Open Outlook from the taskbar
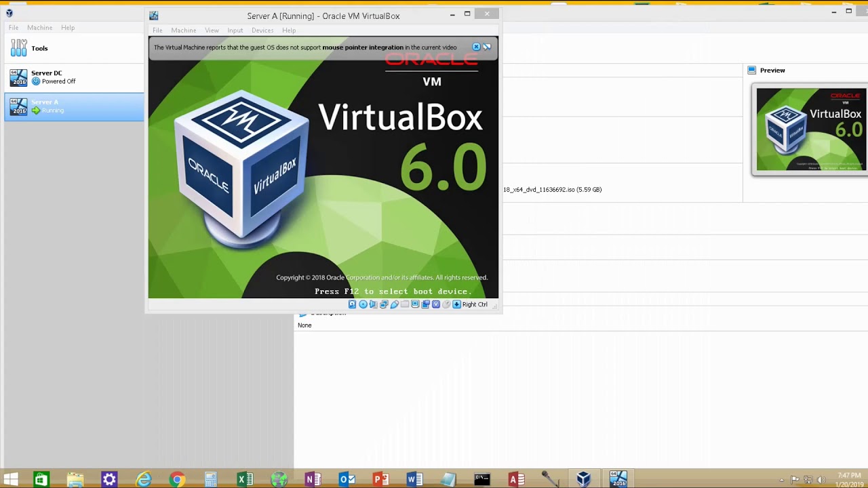The image size is (868, 488). click(x=347, y=480)
